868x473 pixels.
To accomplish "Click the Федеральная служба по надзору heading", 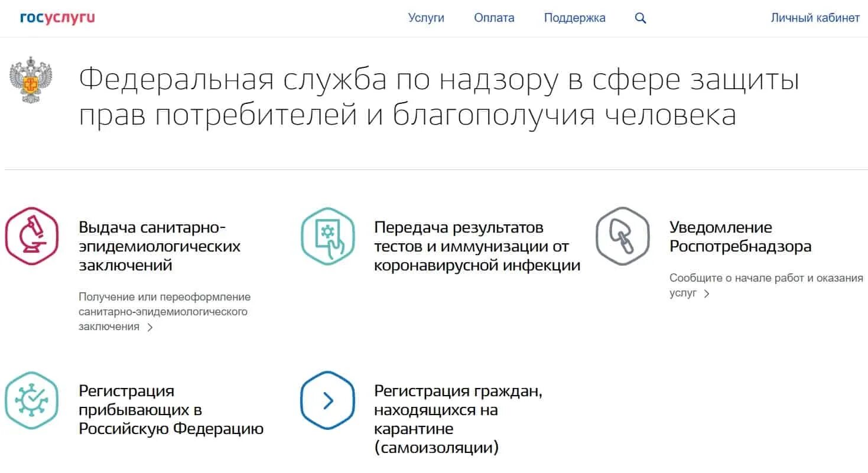I will [439, 97].
